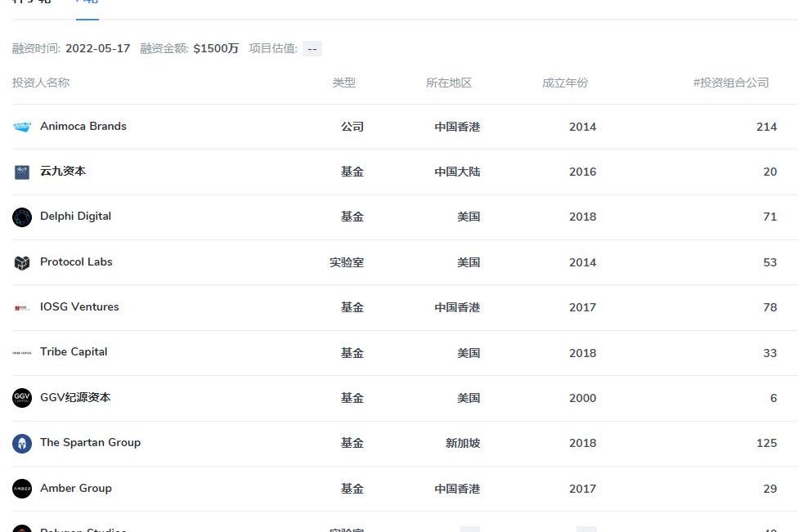Open the Tribe Capital investor link
This screenshot has height=532, width=798.
(74, 352)
